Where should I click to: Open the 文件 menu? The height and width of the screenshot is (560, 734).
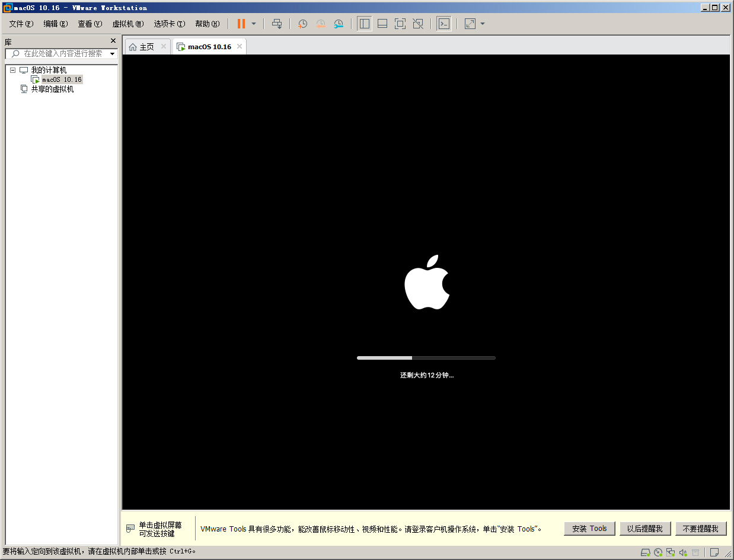(21, 24)
